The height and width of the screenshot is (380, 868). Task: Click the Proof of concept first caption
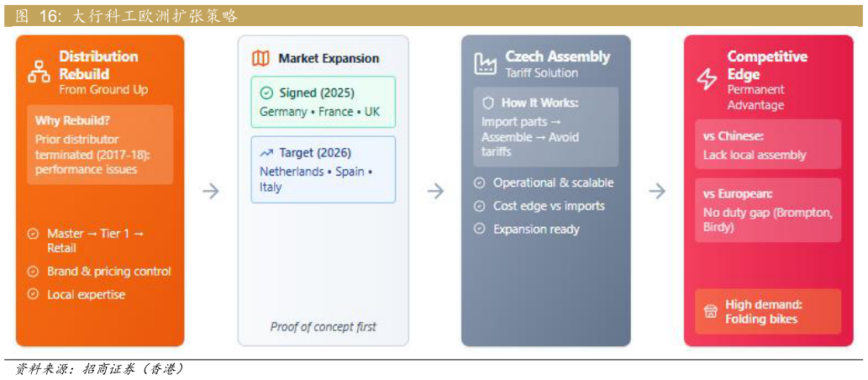click(x=324, y=326)
